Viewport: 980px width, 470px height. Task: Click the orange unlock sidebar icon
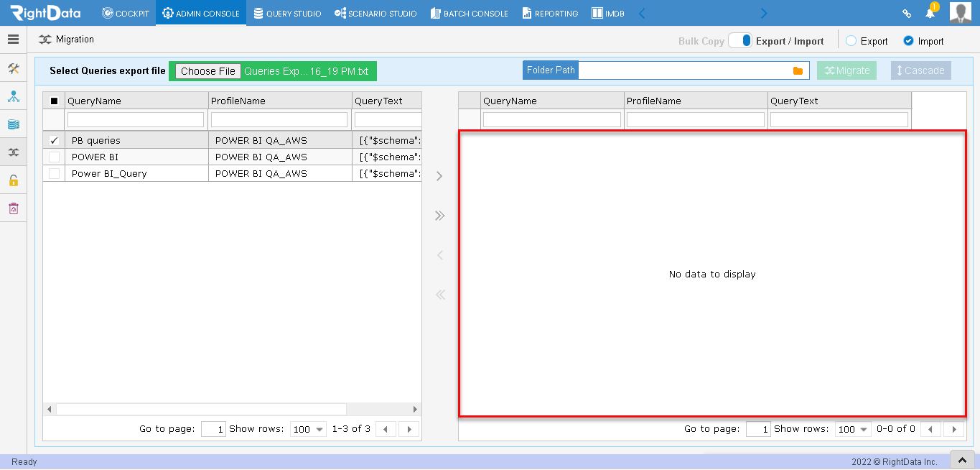pos(13,180)
